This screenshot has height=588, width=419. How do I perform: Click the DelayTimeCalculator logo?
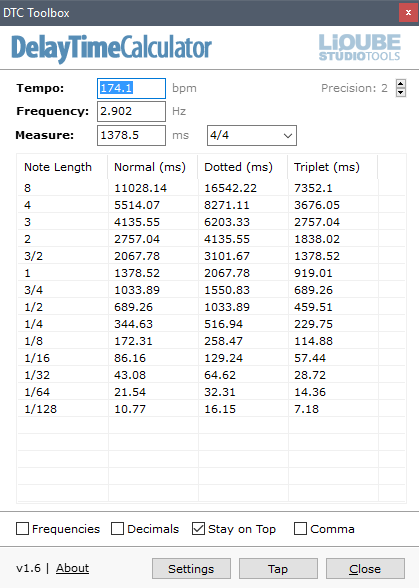[111, 48]
